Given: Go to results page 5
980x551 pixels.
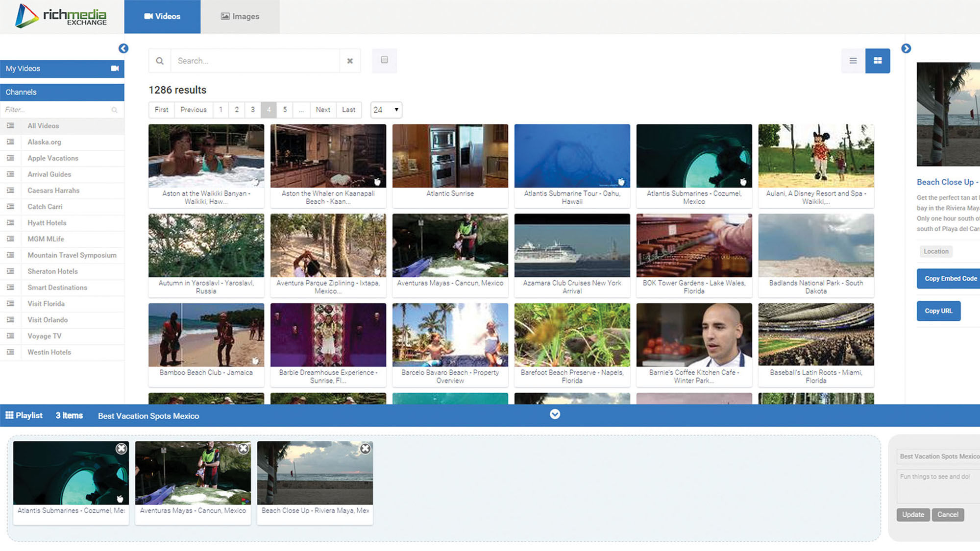Looking at the screenshot, I should click(285, 110).
